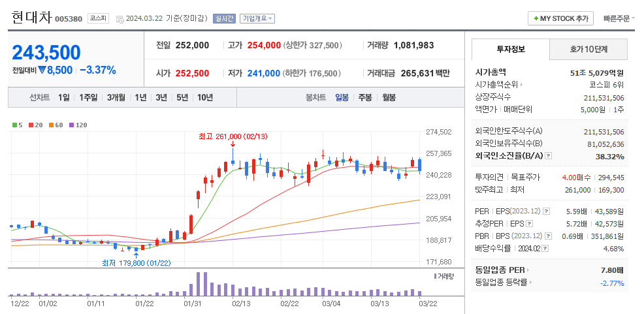Click the 코스피 market badge
Screen dimensions: 644x314
pos(98,18)
